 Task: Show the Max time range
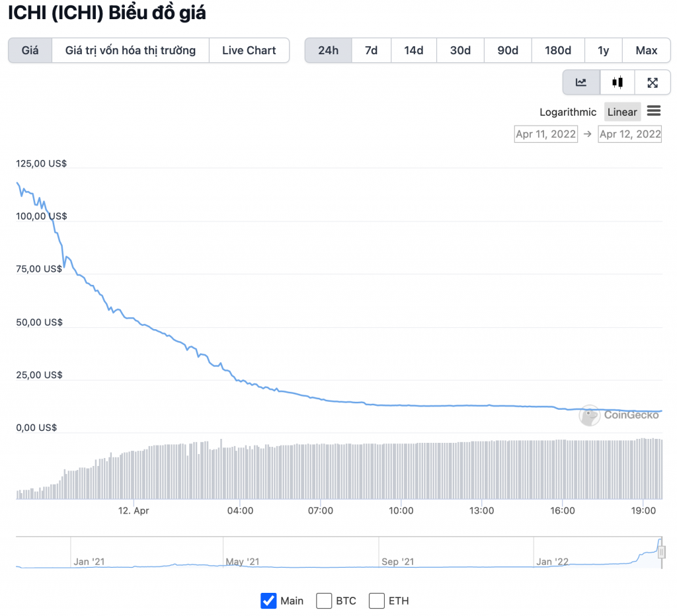tap(647, 50)
